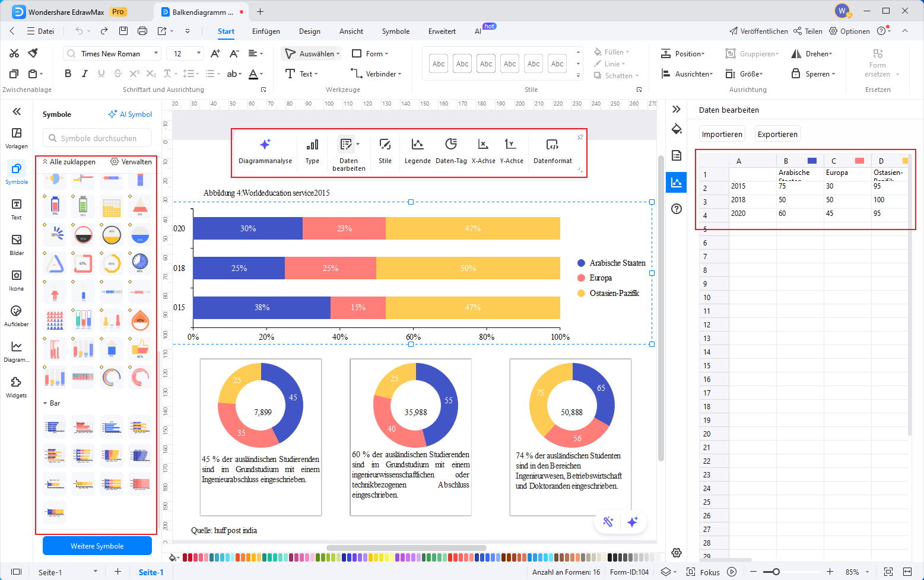Click the format painter icon
The image size is (924, 580).
click(33, 53)
